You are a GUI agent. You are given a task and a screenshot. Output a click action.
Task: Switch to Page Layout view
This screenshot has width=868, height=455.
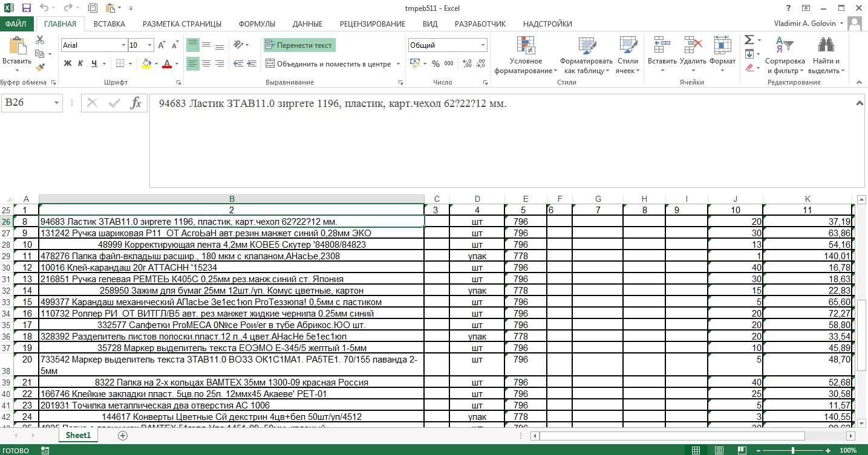tap(718, 450)
